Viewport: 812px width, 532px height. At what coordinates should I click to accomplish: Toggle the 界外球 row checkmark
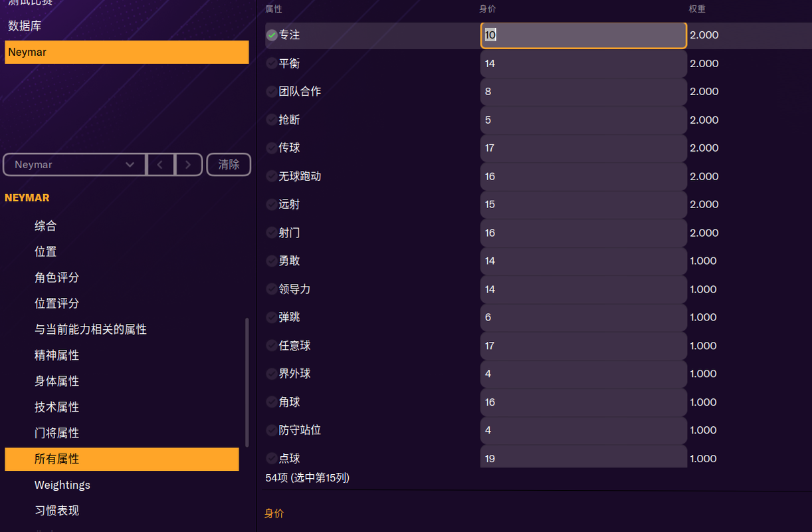coord(272,374)
